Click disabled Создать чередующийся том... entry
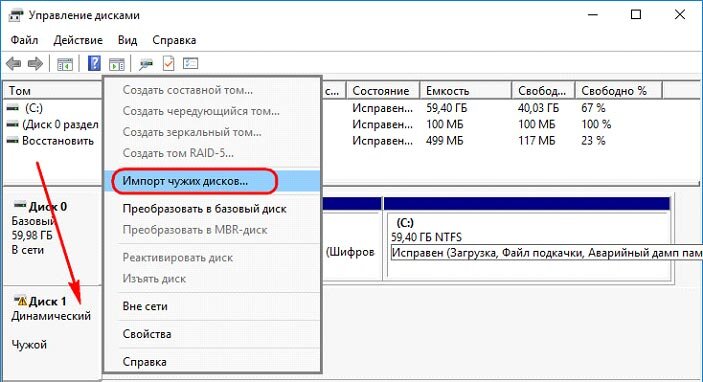 (x=212, y=111)
